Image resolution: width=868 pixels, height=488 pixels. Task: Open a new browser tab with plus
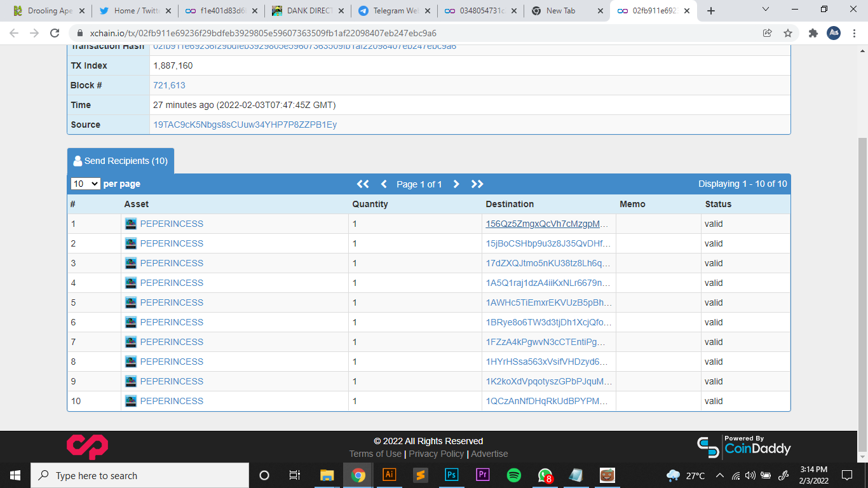click(x=711, y=11)
